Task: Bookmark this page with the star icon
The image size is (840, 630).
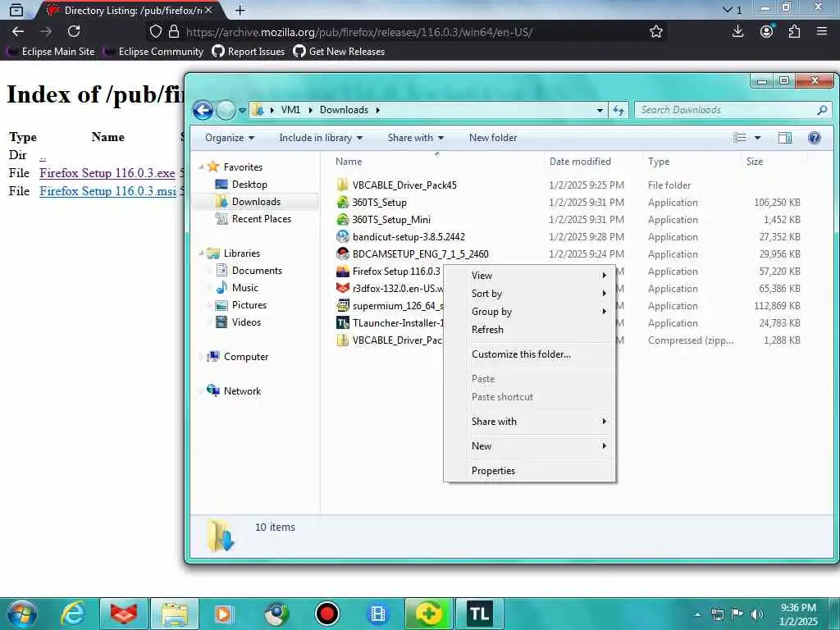Action: (x=655, y=32)
